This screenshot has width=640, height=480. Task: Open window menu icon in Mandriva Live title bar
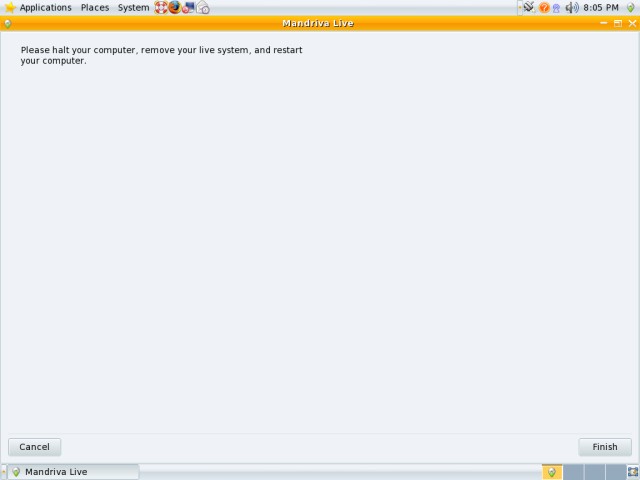pyautogui.click(x=7, y=24)
